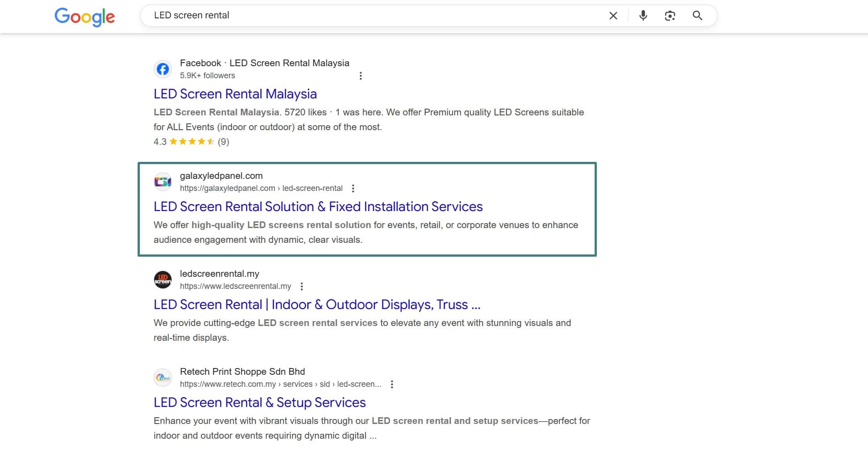Click the galaxyledpanel.com favicon
This screenshot has height=453, width=868.
[x=163, y=182]
